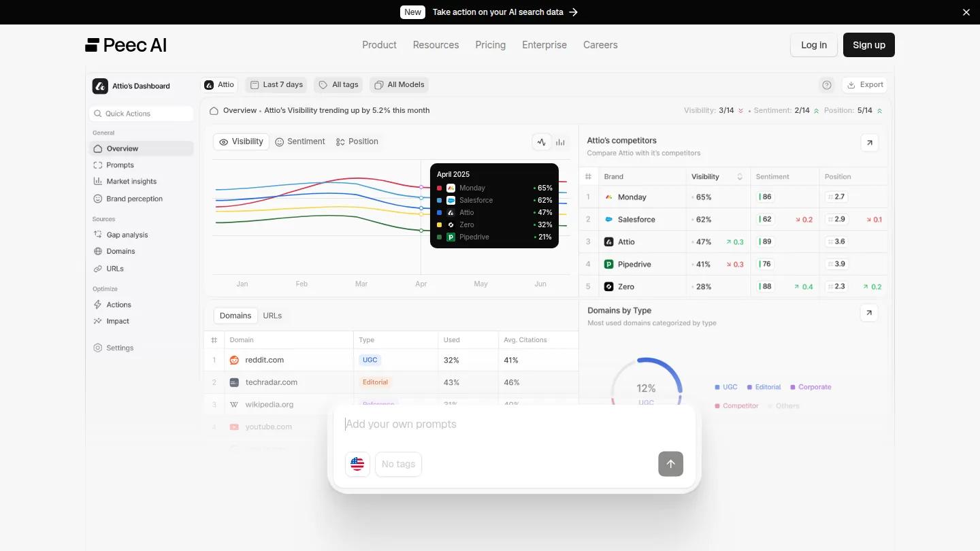Open the Product menu
Viewport: 980px width, 551px height.
pos(379,45)
